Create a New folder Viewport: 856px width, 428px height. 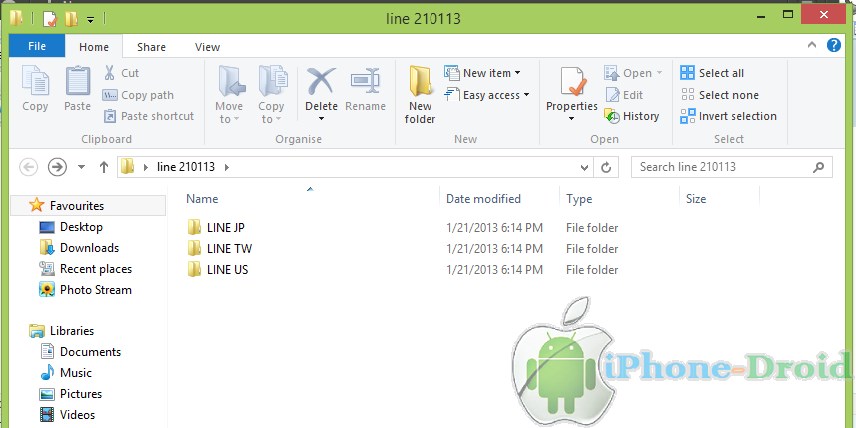click(x=420, y=95)
